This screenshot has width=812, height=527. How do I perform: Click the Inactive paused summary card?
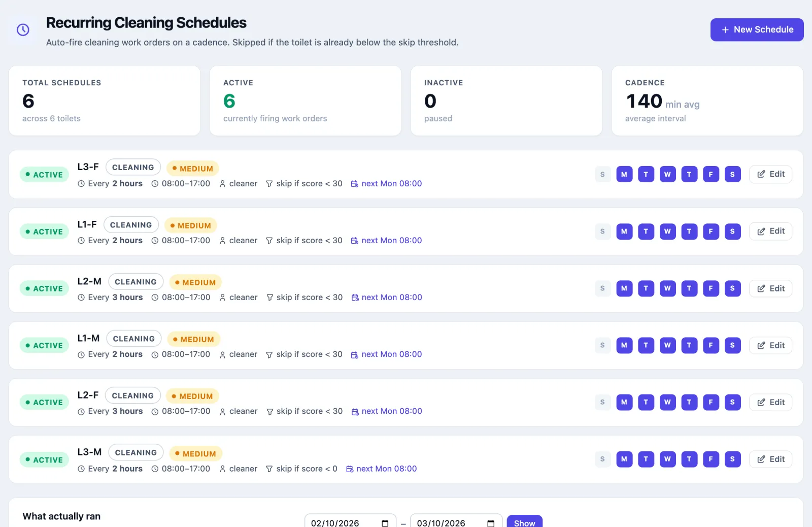[x=506, y=101]
